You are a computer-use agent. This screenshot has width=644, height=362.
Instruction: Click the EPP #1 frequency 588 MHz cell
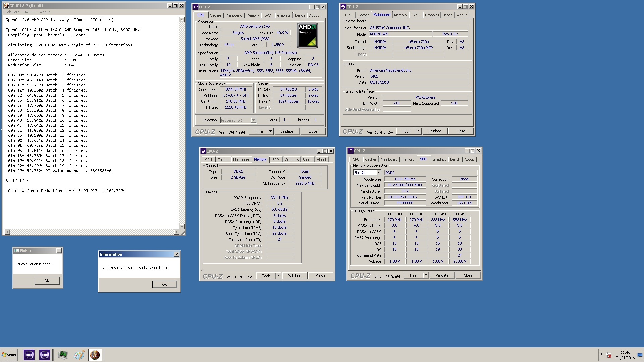[460, 220]
